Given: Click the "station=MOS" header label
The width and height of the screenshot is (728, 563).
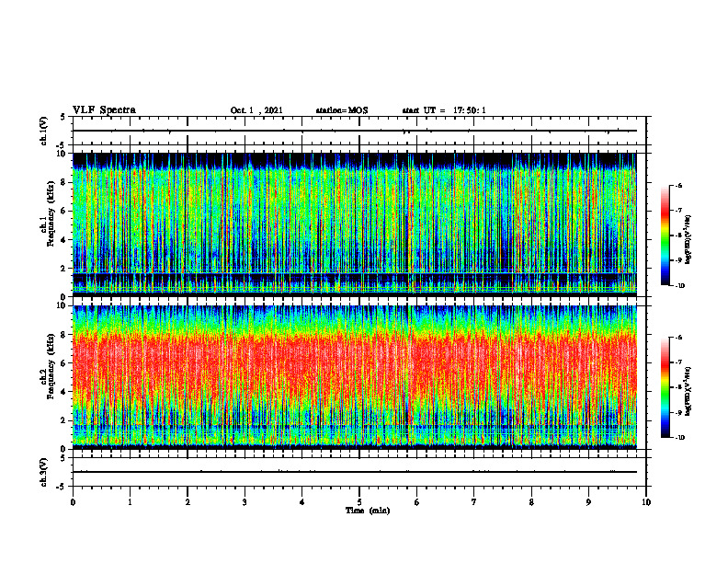Looking at the screenshot, I should pyautogui.click(x=342, y=110).
